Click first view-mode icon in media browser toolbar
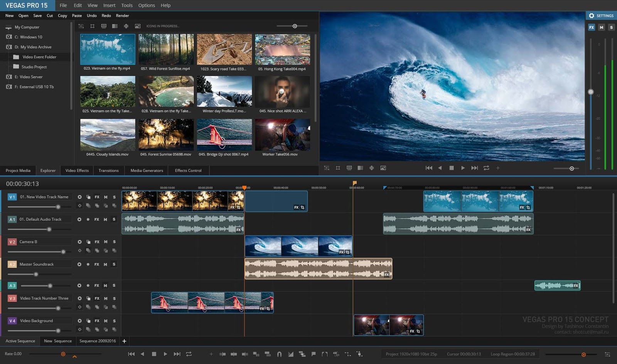617x364 pixels. [x=81, y=26]
